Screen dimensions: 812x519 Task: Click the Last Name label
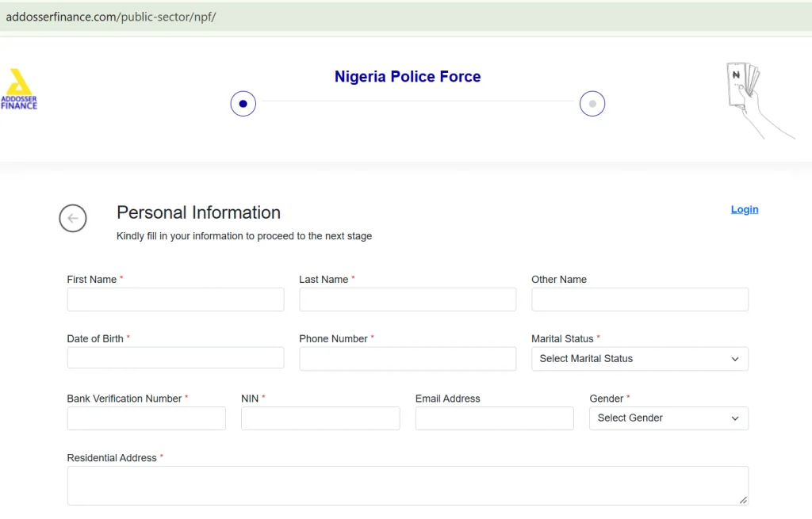[324, 280]
